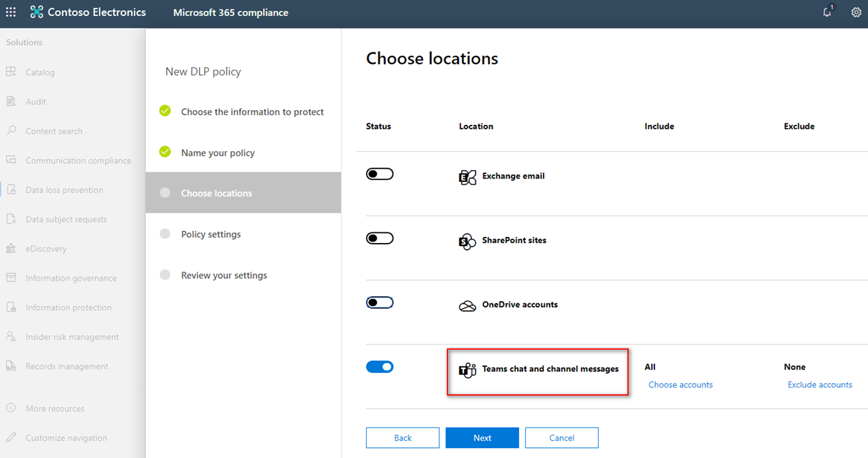Screen dimensions: 868x458
Task: Click the Exclude column header
Action: (x=799, y=126)
